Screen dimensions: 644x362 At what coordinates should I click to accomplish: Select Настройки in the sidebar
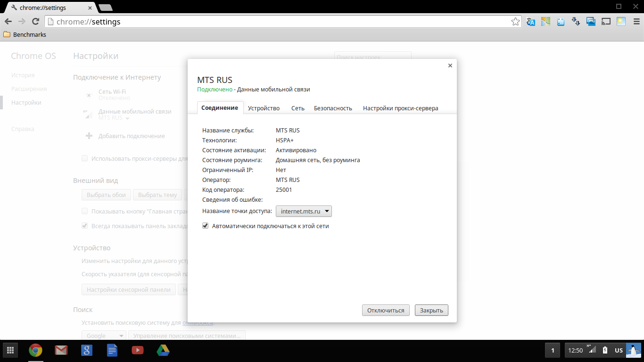tap(26, 102)
